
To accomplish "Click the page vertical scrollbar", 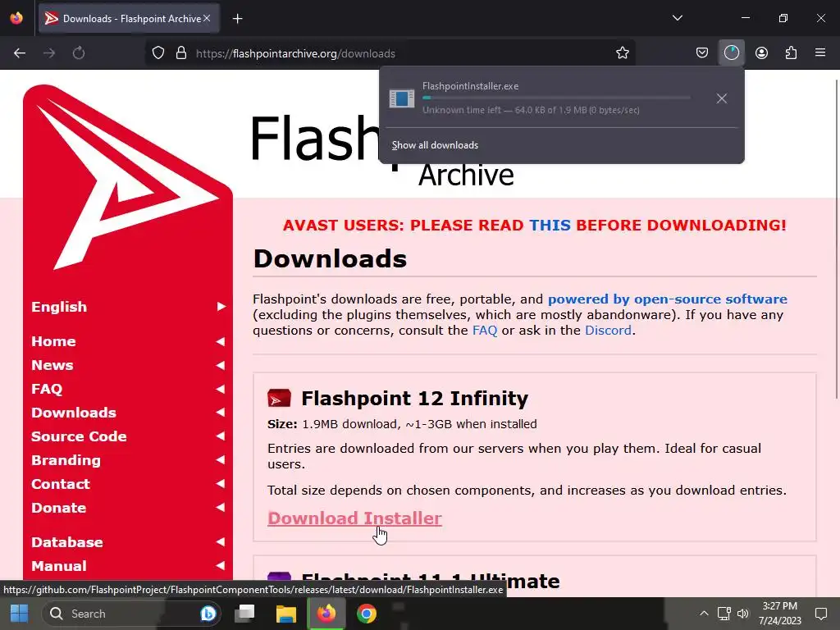I will (x=836, y=239).
